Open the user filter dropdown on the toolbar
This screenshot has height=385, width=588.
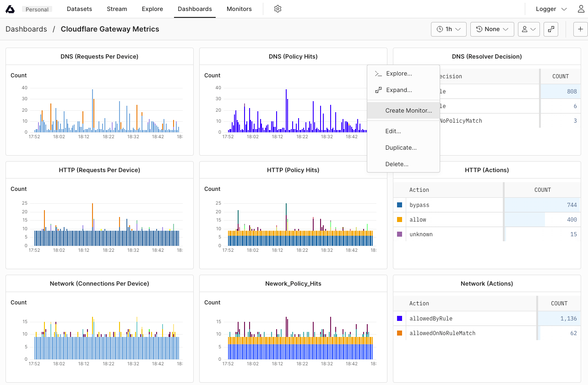(x=529, y=29)
